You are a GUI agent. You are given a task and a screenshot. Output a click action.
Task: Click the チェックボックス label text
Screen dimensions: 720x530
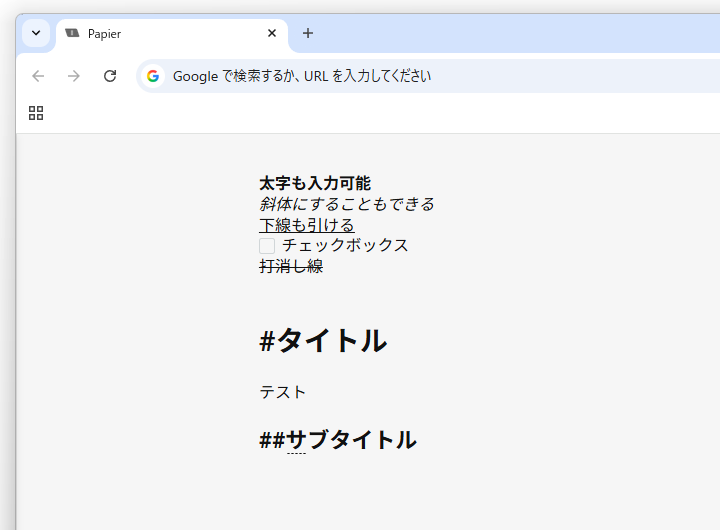pos(345,245)
